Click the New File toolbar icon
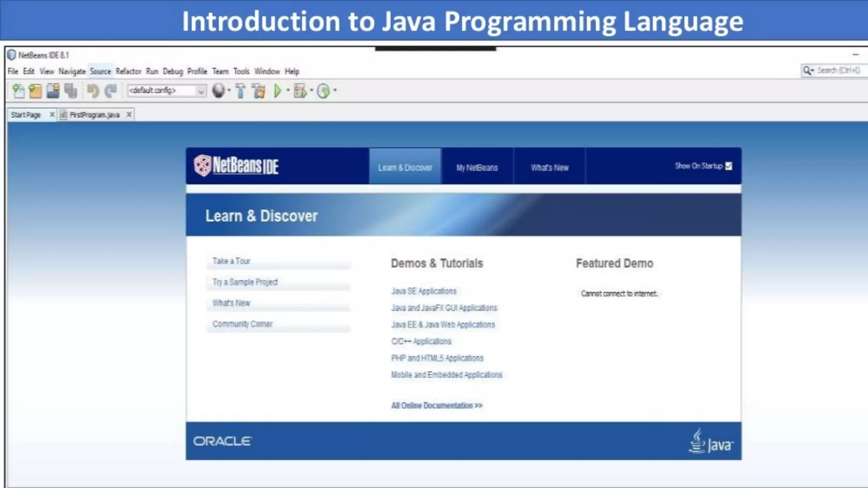The width and height of the screenshot is (868, 488). pyautogui.click(x=18, y=91)
